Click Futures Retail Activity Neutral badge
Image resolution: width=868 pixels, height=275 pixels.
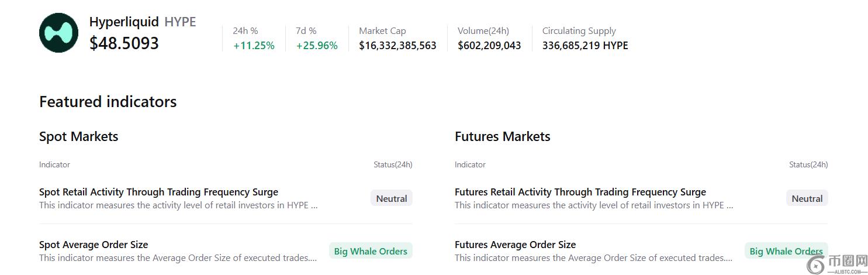(807, 198)
